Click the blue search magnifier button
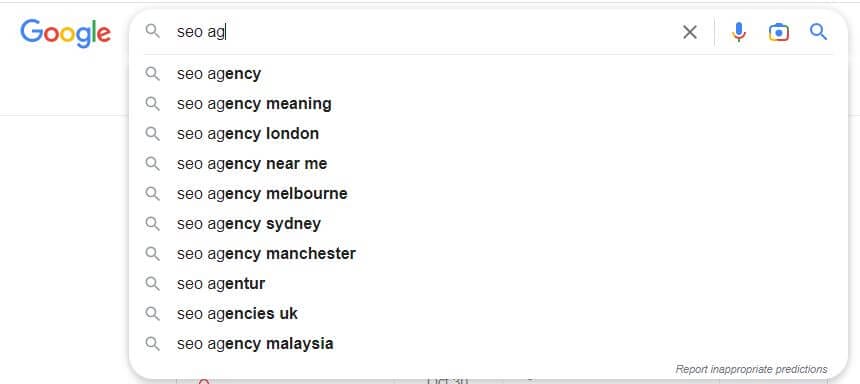Viewport: 860px width, 384px height. tap(818, 32)
